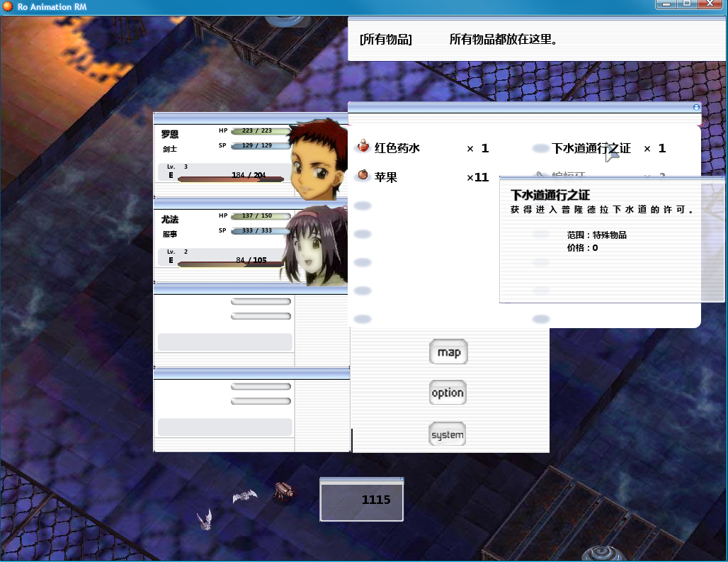
Task: Select the red potion icon
Action: coord(363,146)
